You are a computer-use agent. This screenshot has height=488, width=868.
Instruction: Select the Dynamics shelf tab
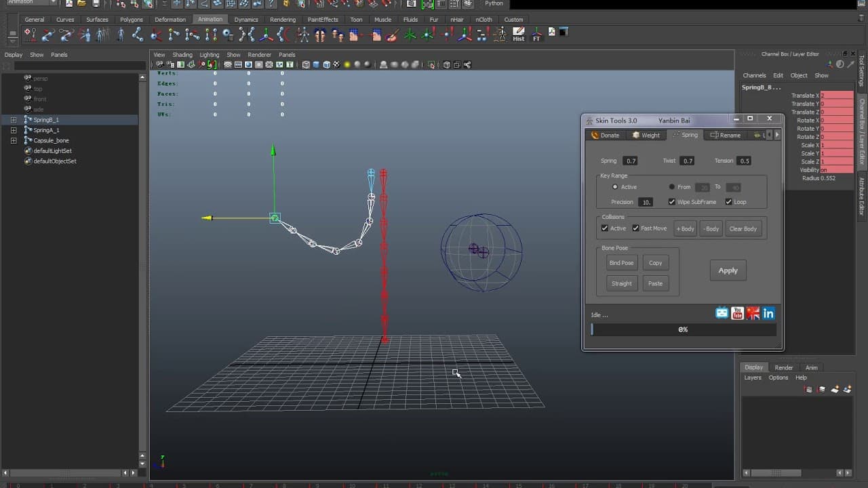[x=246, y=20]
